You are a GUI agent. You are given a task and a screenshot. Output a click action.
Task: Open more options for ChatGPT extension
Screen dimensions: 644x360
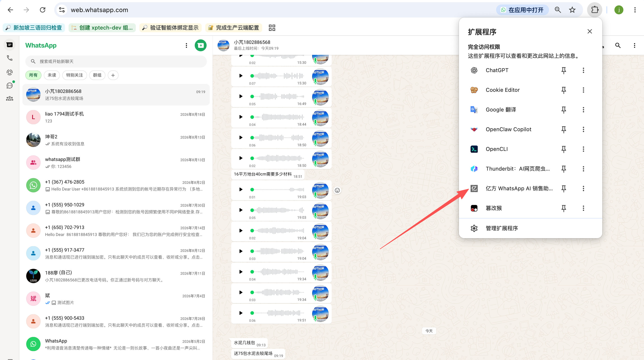coord(583,71)
